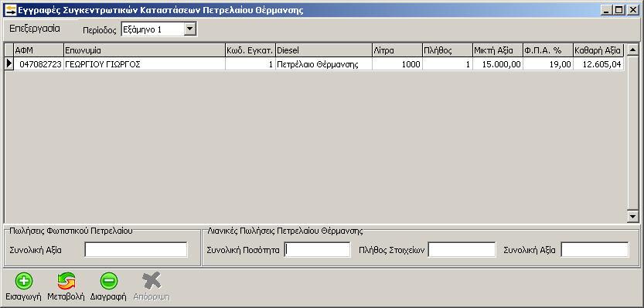644x308 pixels.
Task: Click the Diesel column header
Action: [x=324, y=50]
